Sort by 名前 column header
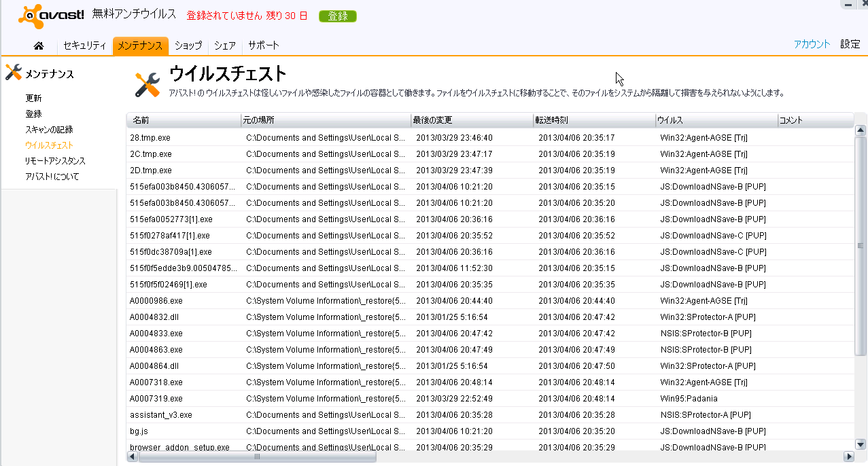 (184, 120)
